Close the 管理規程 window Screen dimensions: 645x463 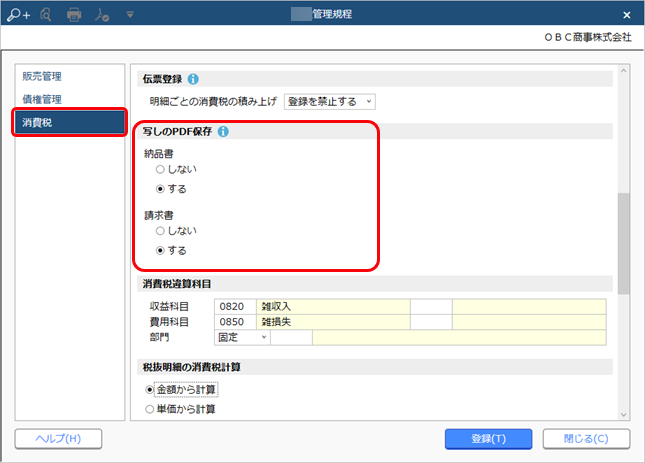(x=626, y=15)
